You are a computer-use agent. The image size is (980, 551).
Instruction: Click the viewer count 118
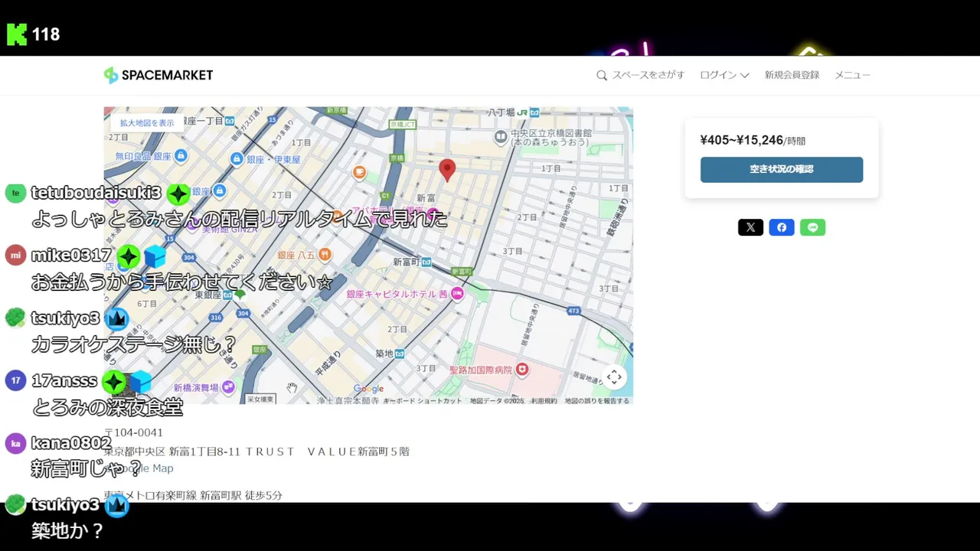(46, 34)
